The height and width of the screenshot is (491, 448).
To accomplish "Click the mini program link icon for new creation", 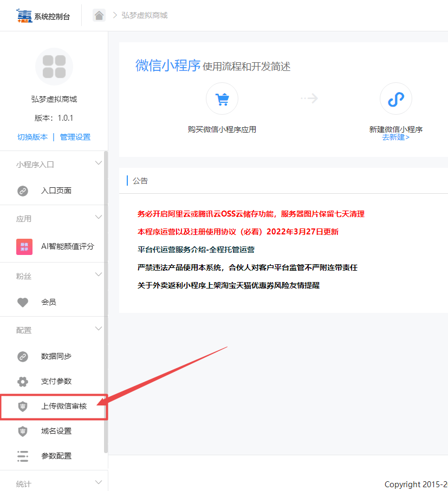I will pyautogui.click(x=395, y=99).
